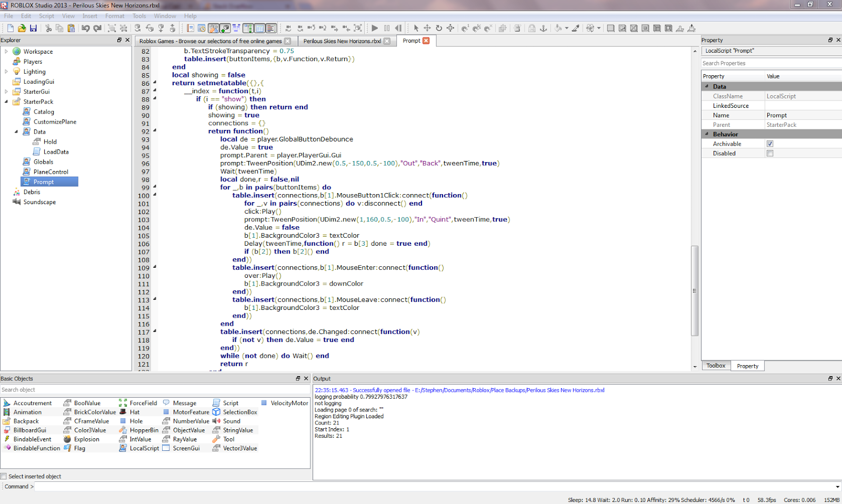Select PlaneControl in the Explorer tree

51,172
